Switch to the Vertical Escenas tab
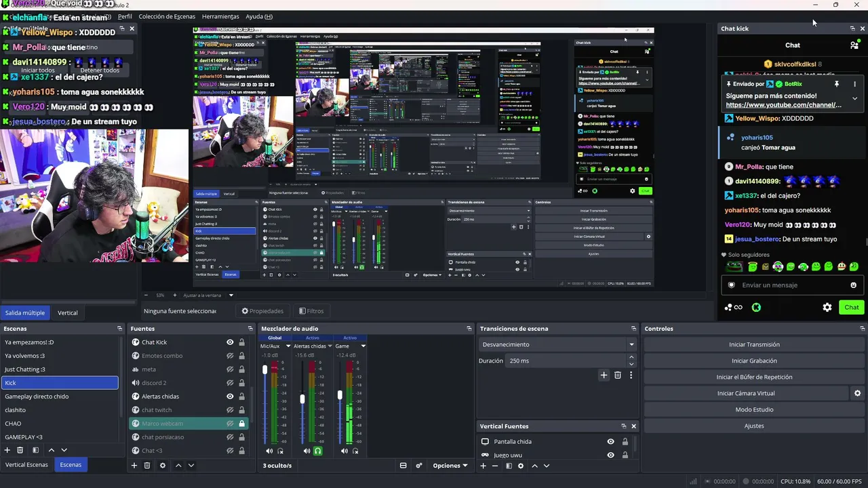 (x=26, y=465)
